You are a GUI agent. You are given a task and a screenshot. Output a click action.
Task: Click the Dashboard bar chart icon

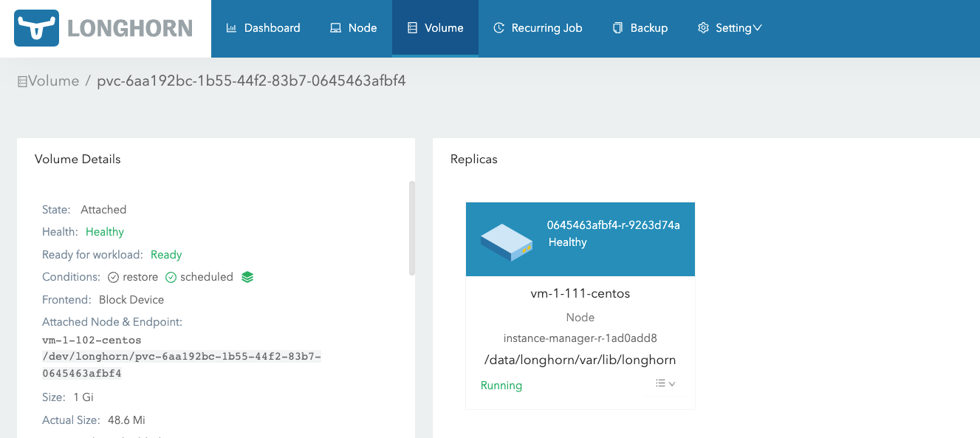pos(231,28)
